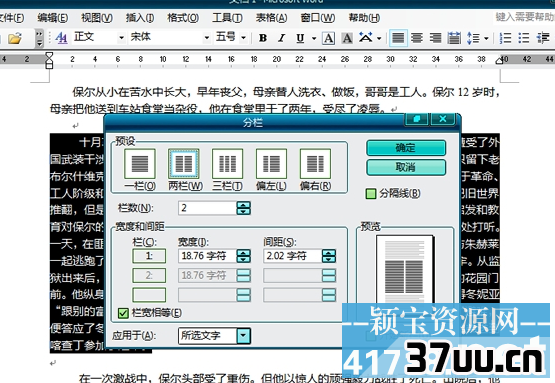Viewport: 555px width, 383px height.
Task: Click the numbered list toolbar icon
Action: [x=505, y=38]
